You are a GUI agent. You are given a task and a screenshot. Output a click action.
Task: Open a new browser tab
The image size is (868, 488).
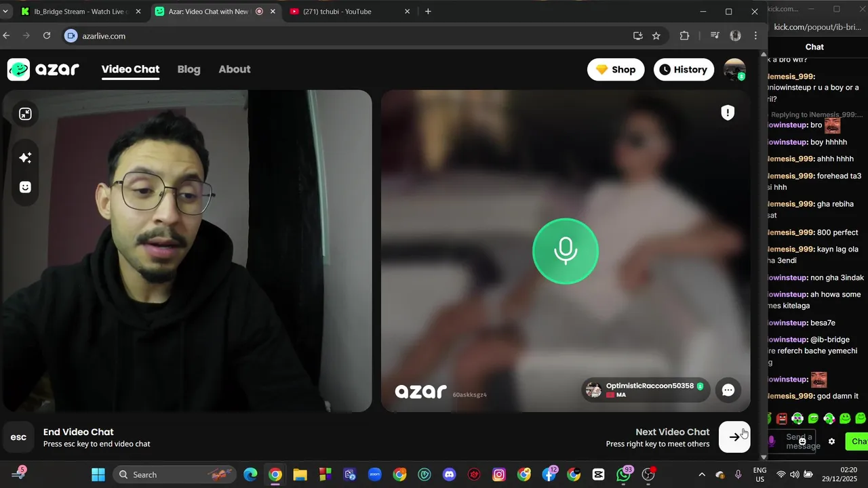point(428,12)
